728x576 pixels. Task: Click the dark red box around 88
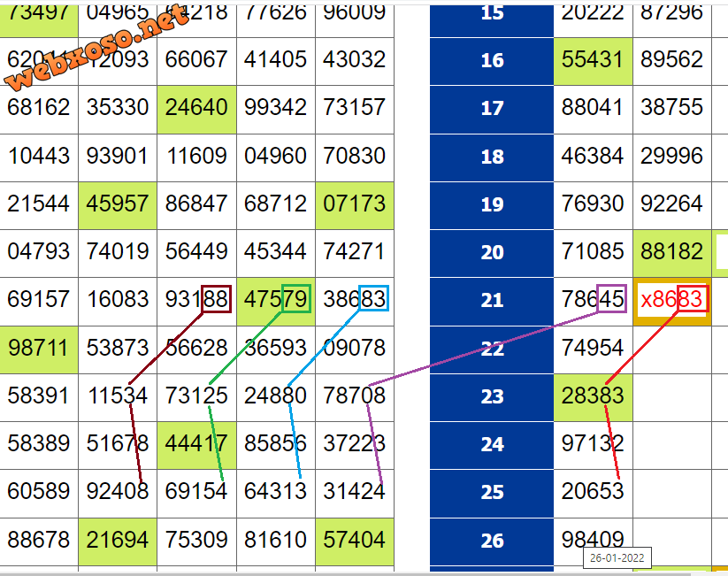coord(216,299)
